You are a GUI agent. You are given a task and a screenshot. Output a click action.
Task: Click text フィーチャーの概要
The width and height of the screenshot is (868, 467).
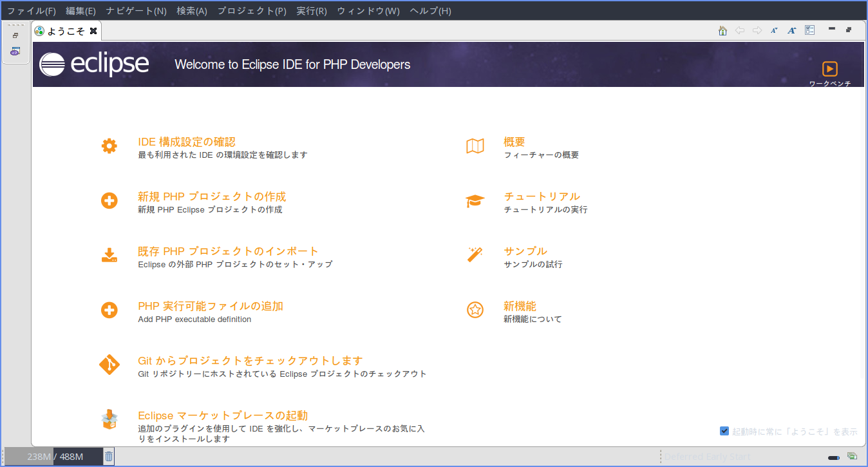(x=541, y=155)
